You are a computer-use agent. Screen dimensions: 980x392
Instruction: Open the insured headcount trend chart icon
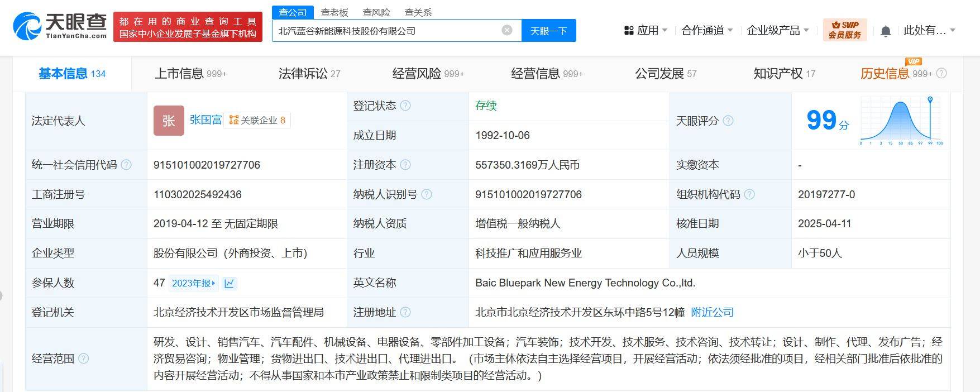tap(229, 284)
